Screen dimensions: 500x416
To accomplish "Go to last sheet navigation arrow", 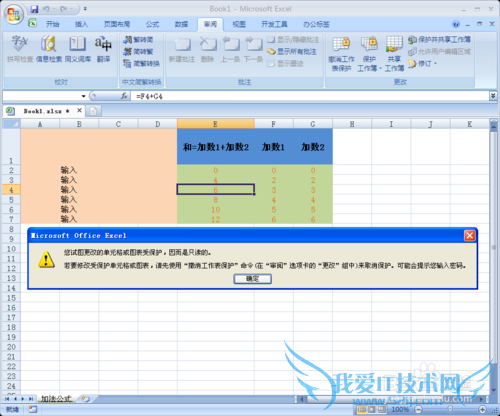I will pos(31,399).
